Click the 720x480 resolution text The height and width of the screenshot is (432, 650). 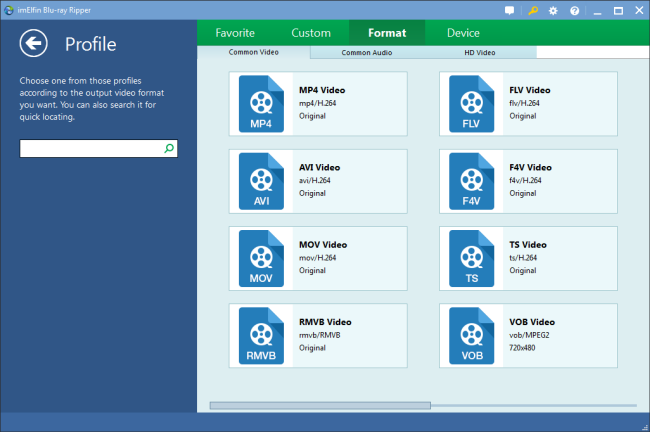click(522, 348)
